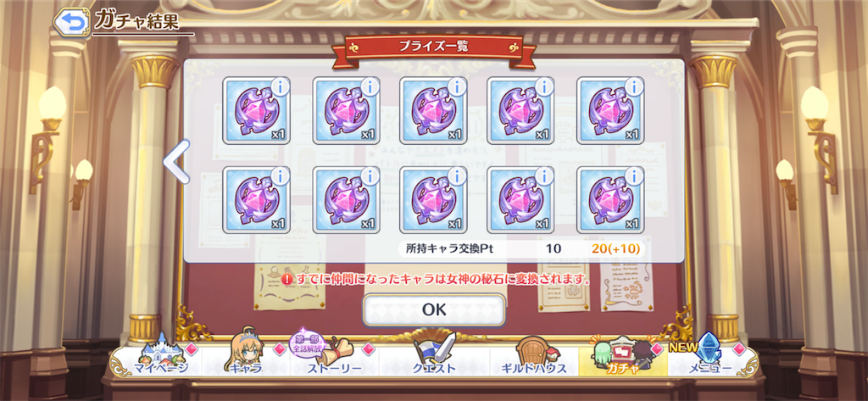Open info on third top-row prize
This screenshot has height=401, width=868.
[457, 87]
